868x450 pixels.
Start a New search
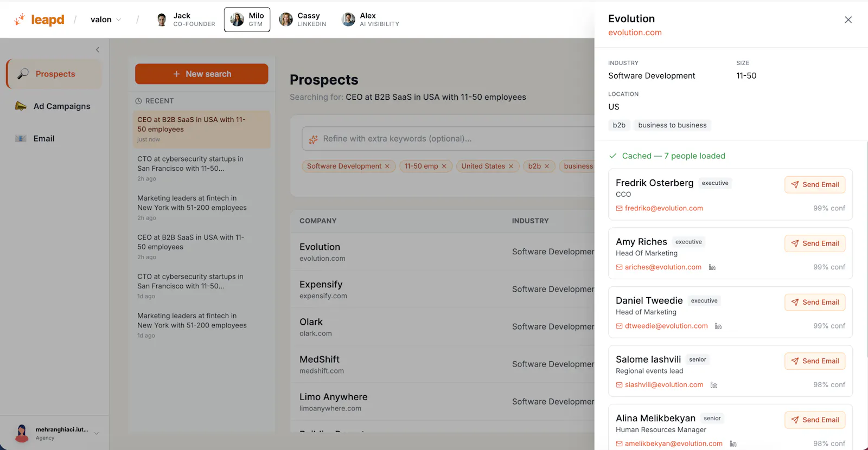(202, 74)
